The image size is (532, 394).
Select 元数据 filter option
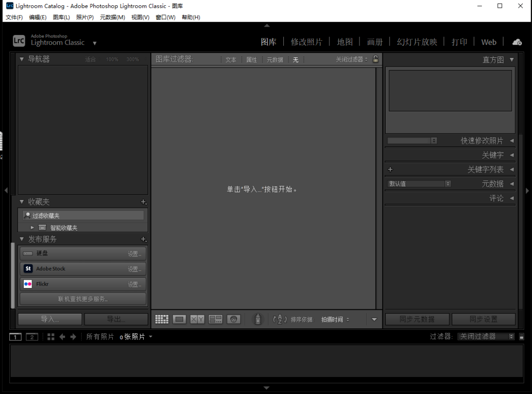(x=275, y=60)
